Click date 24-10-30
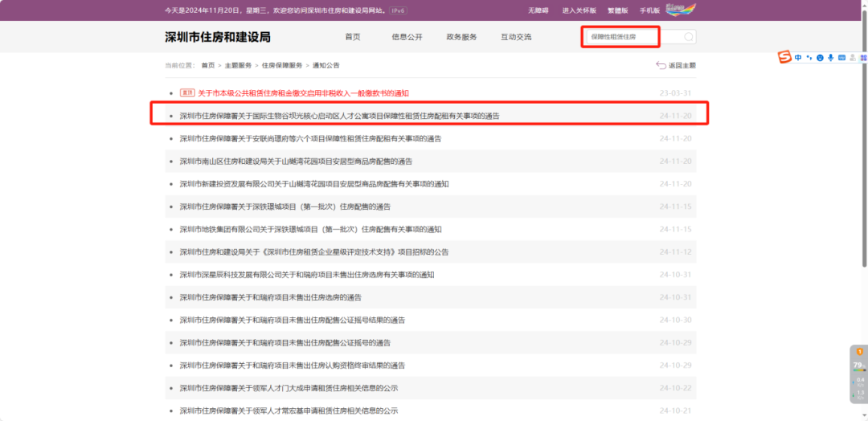Image resolution: width=868 pixels, height=421 pixels. click(x=675, y=320)
